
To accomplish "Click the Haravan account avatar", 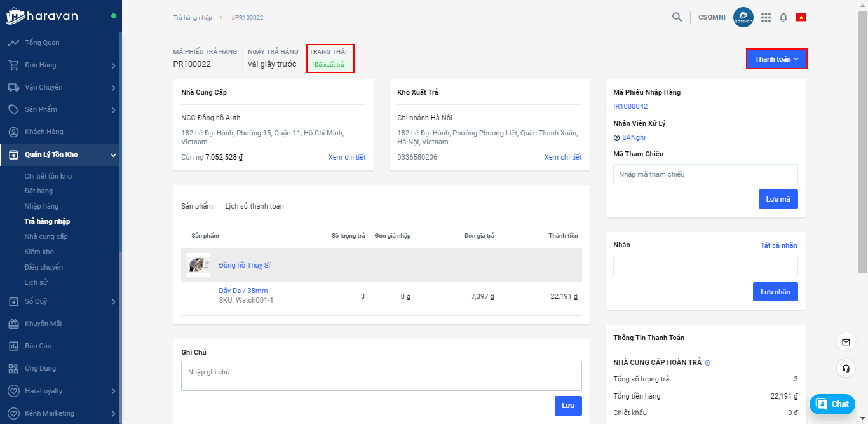I will click(743, 17).
